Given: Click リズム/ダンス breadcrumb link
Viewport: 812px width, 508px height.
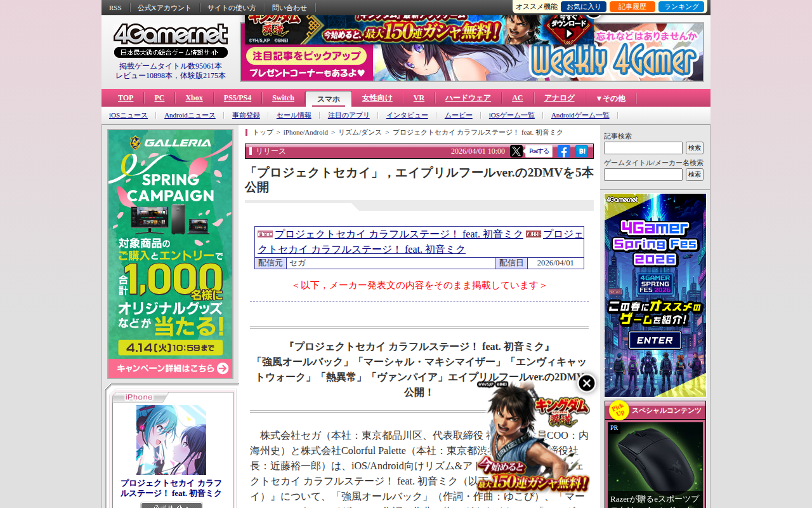Looking at the screenshot, I should click(360, 132).
